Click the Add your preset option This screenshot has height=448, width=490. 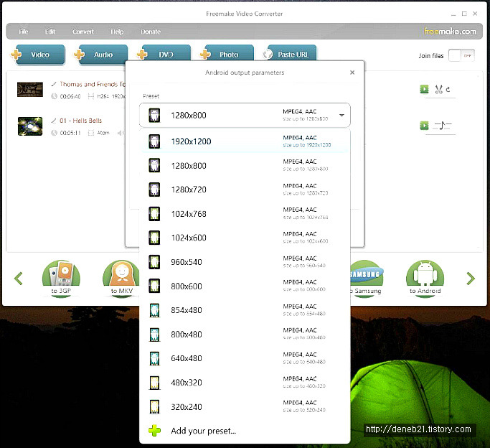pyautogui.click(x=245, y=431)
